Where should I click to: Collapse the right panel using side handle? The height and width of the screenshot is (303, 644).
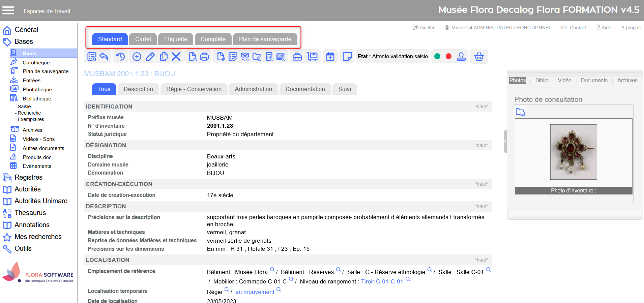point(505,142)
